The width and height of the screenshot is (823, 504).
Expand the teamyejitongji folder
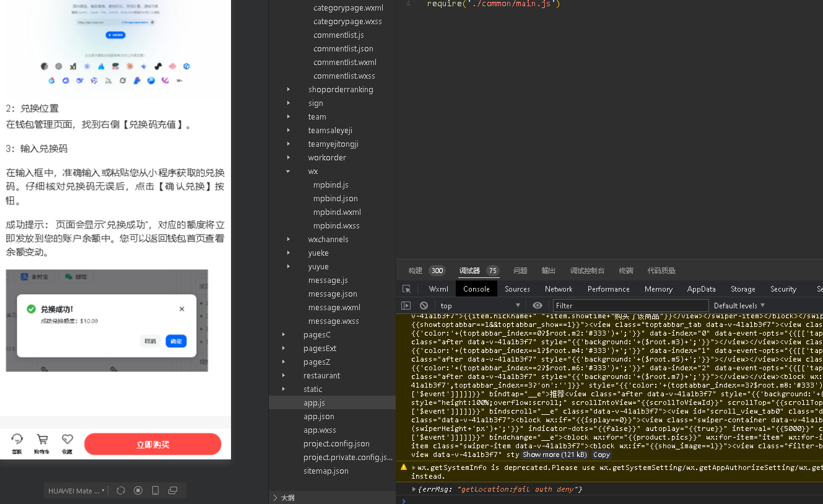coord(288,144)
